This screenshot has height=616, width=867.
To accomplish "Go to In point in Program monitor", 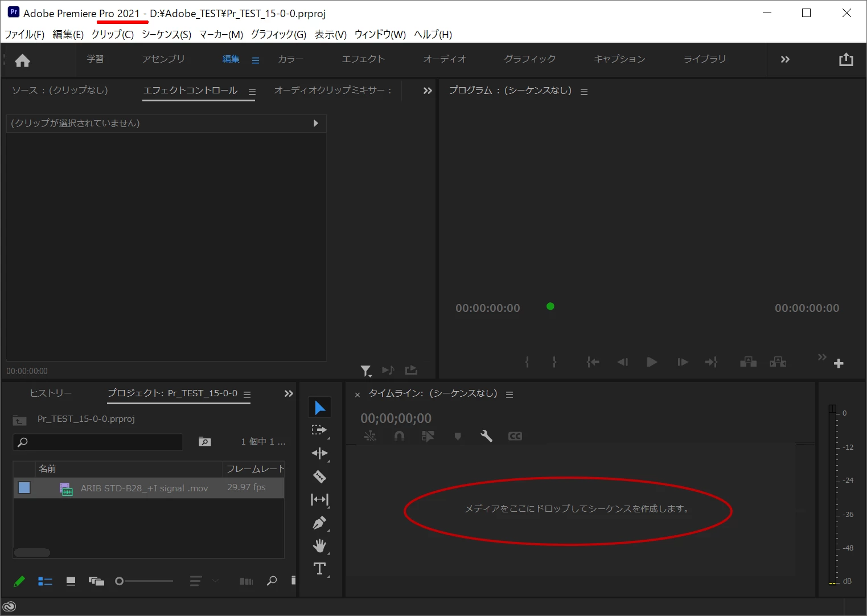I will pyautogui.click(x=593, y=362).
